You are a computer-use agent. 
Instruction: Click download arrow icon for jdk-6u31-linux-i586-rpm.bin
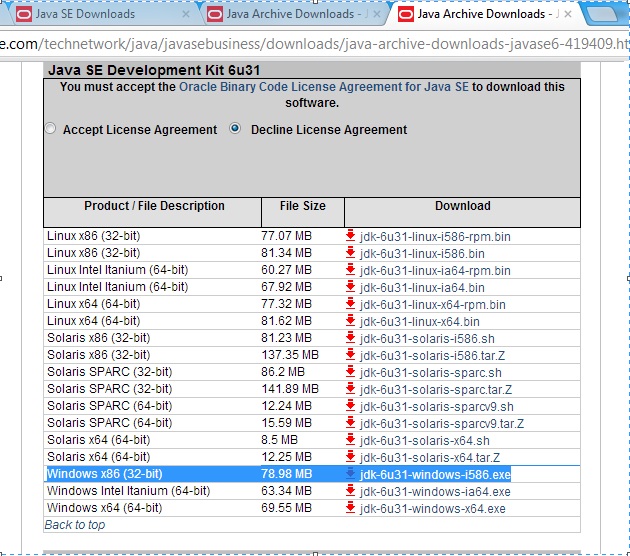(350, 236)
